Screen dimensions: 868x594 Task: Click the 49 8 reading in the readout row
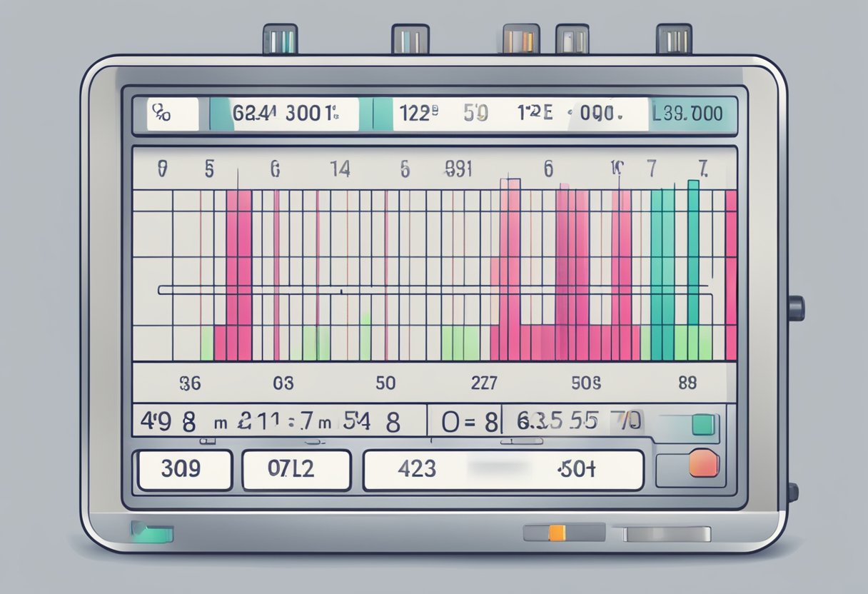168,421
